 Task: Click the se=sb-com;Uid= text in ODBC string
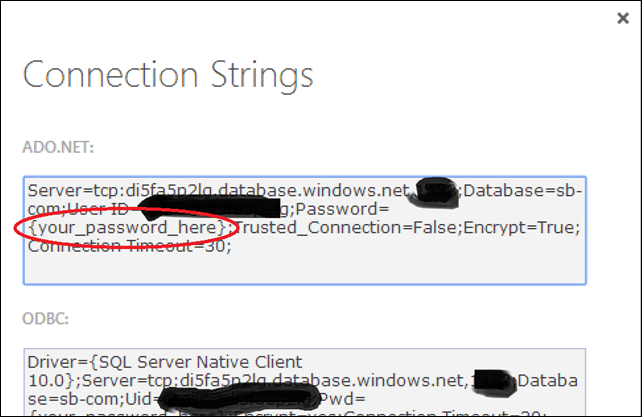93,399
